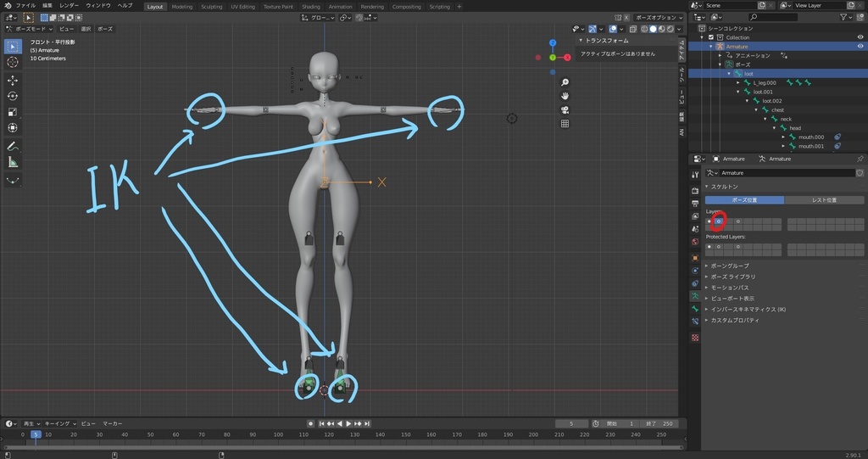Expand the モーションパス panel

(x=730, y=288)
